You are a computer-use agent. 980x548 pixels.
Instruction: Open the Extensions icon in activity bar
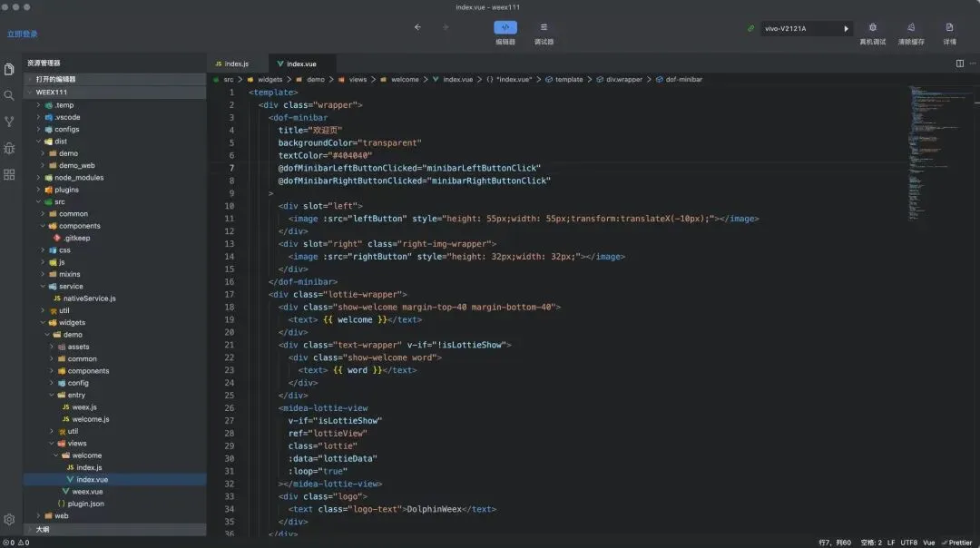pyautogui.click(x=9, y=175)
